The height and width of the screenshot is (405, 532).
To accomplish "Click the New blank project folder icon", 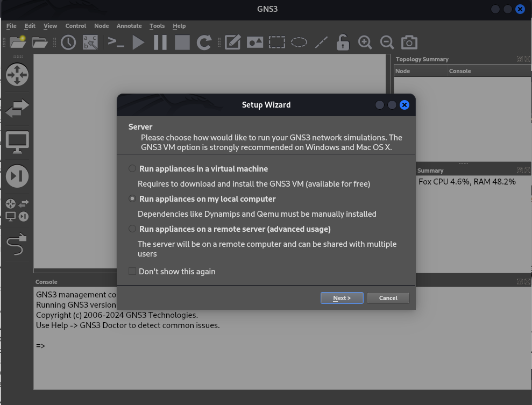I will pos(18,42).
